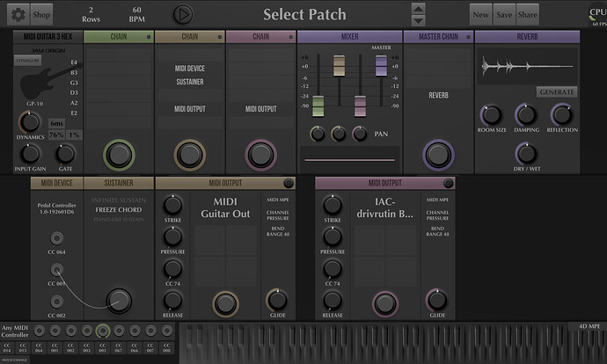The image size is (607, 364).
Task: Open the MIDI Guitar Out device selector
Action: click(x=225, y=207)
